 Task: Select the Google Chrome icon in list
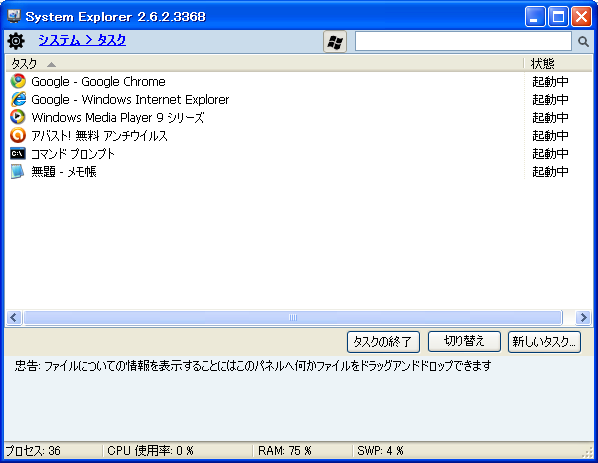tap(18, 81)
